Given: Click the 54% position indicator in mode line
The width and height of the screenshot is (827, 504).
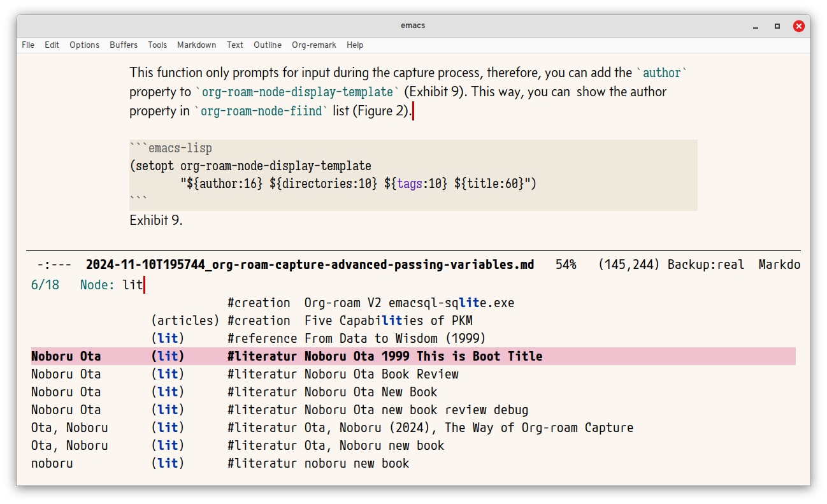Looking at the screenshot, I should click(566, 264).
